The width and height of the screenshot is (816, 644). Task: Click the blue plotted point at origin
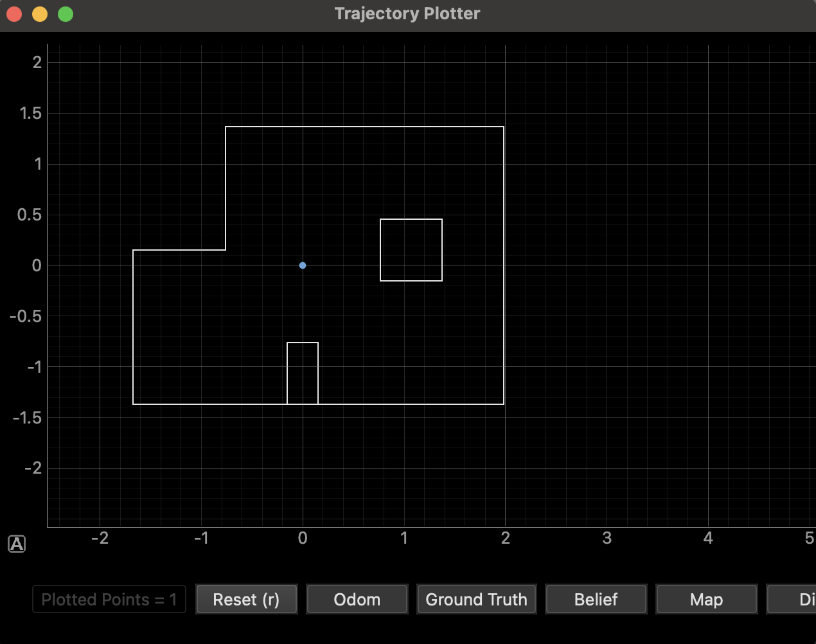pyautogui.click(x=303, y=265)
